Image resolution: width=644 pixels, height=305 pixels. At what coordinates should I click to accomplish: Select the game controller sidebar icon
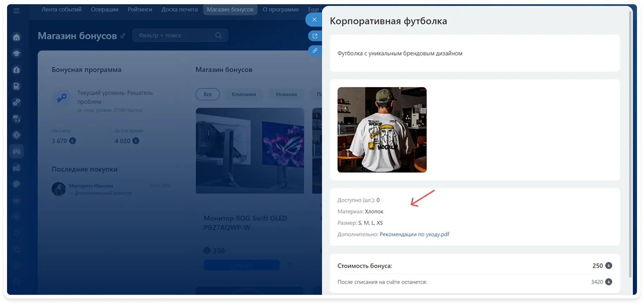pos(17,151)
